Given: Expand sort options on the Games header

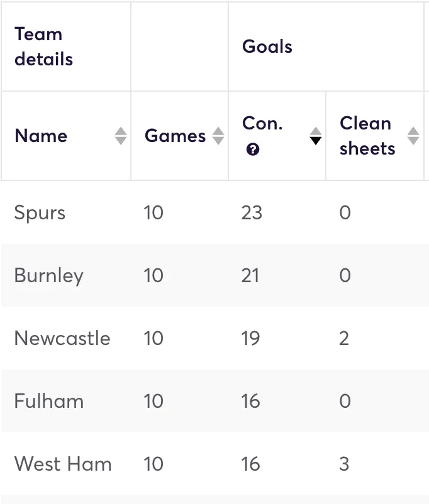Looking at the screenshot, I should 218,136.
